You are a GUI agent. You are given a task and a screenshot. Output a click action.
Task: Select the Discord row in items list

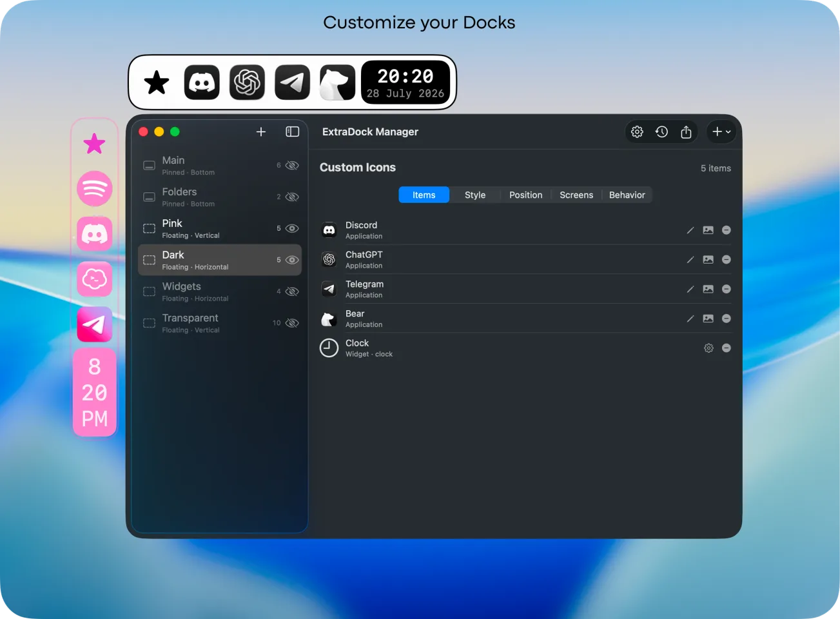[525, 230]
